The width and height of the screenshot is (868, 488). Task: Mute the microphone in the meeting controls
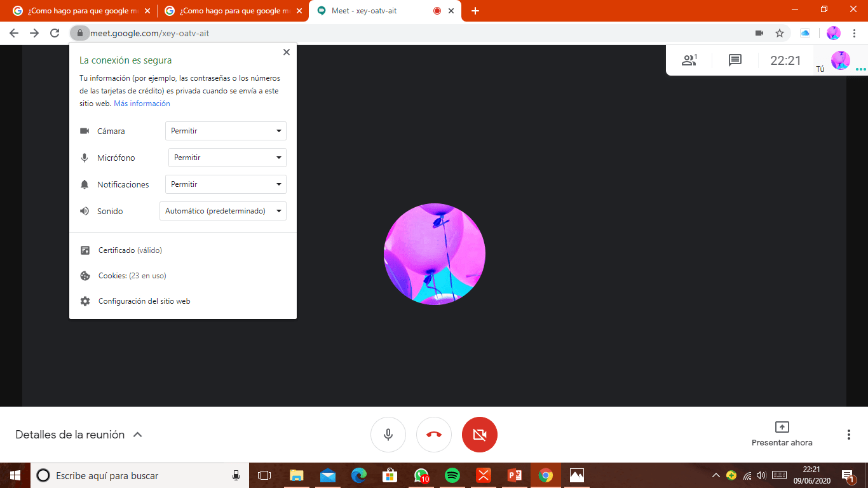pyautogui.click(x=388, y=435)
